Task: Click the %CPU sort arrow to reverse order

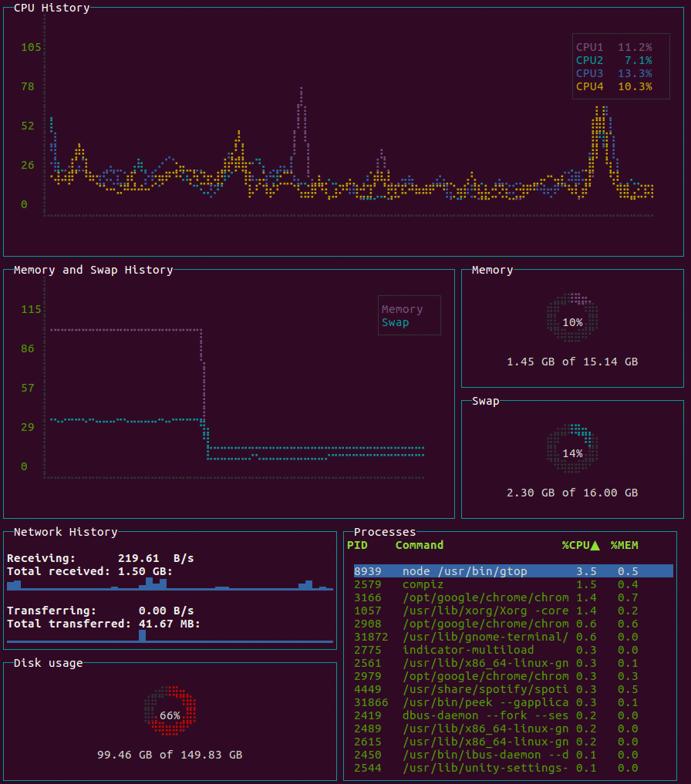Action: coord(594,545)
